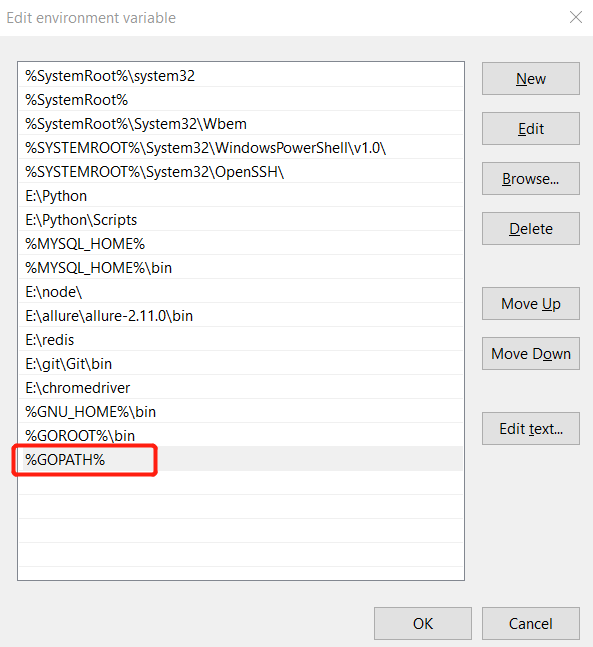Select the E:\Python\Scripts entry
Image resolution: width=593 pixels, height=647 pixels.
pos(241,219)
